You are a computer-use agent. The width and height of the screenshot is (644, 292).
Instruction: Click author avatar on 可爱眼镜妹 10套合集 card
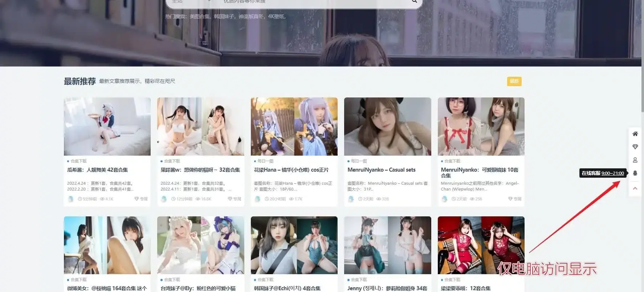[444, 199]
